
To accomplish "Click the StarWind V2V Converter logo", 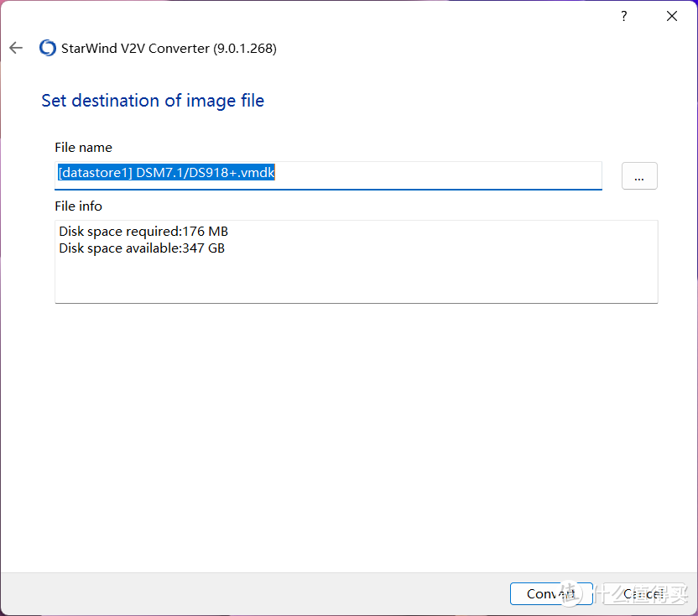I will (48, 48).
